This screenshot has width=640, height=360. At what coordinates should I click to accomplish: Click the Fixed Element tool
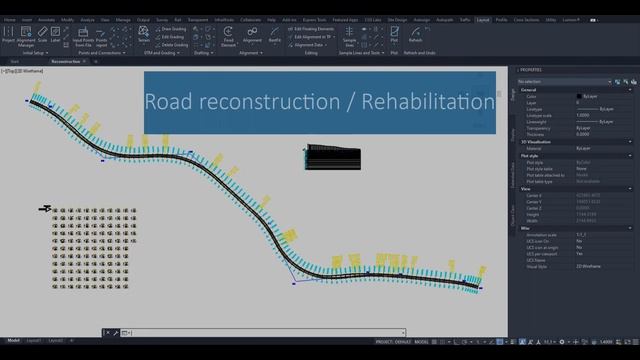tap(229, 36)
